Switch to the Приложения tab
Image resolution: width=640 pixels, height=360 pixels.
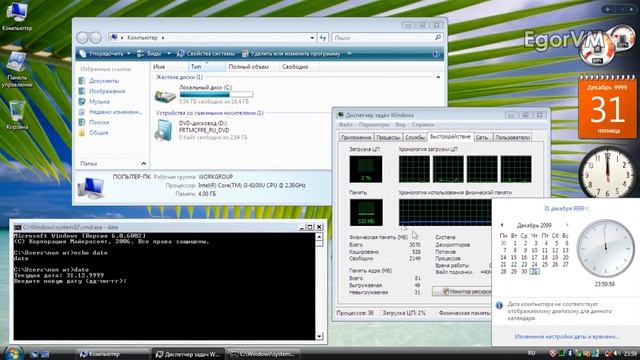coord(356,138)
